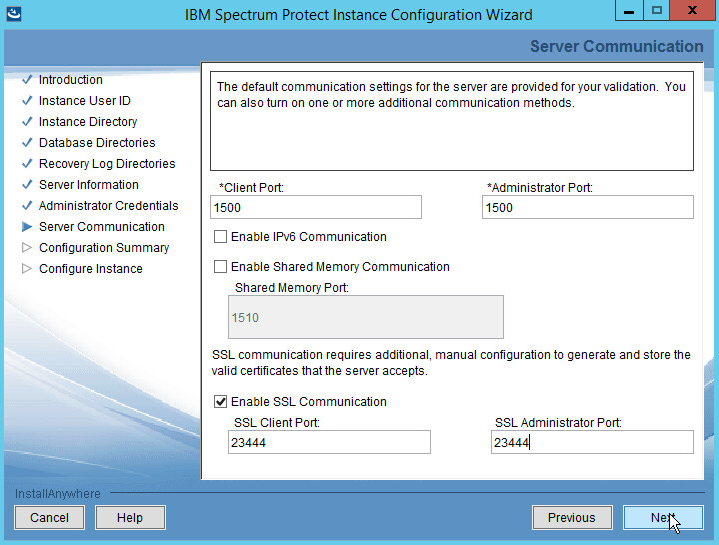Click the checkmark beside Database Directories

pos(27,143)
